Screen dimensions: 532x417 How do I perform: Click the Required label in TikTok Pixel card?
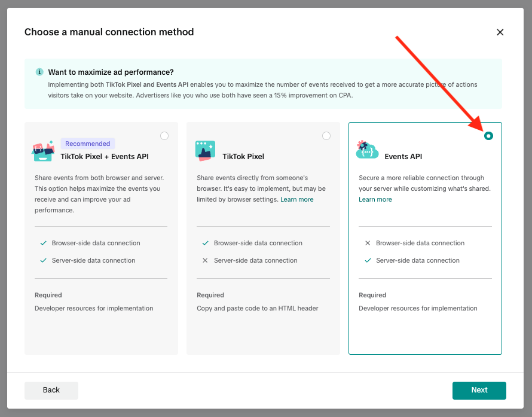pyautogui.click(x=210, y=295)
